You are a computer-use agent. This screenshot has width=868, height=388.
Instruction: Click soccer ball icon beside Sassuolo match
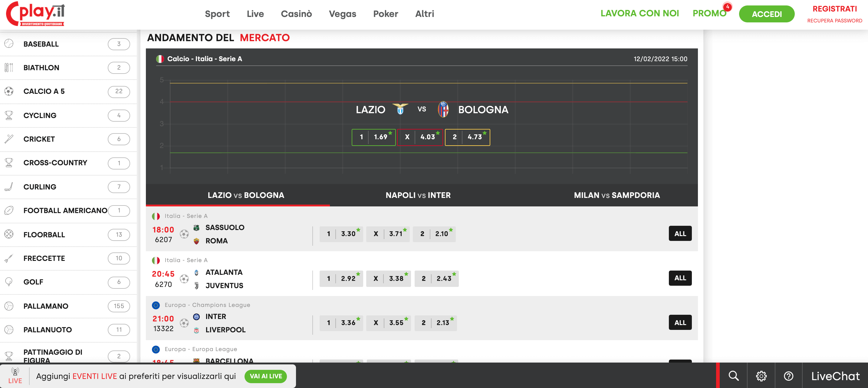(184, 234)
